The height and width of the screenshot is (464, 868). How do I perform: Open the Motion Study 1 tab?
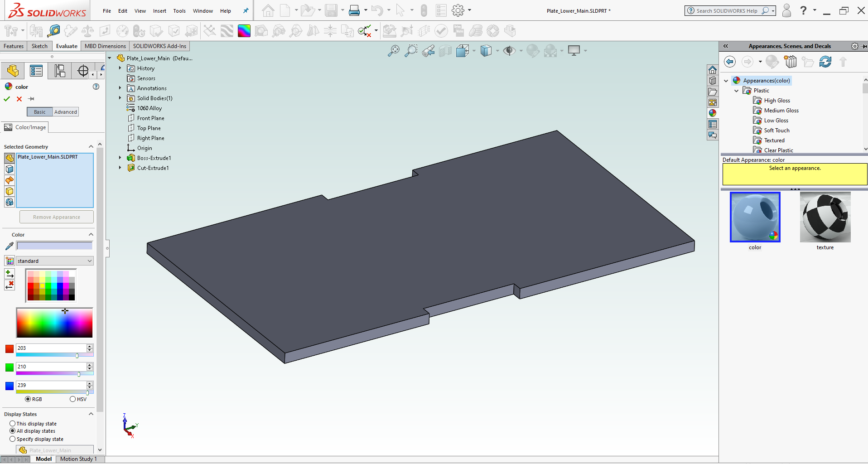pos(78,459)
